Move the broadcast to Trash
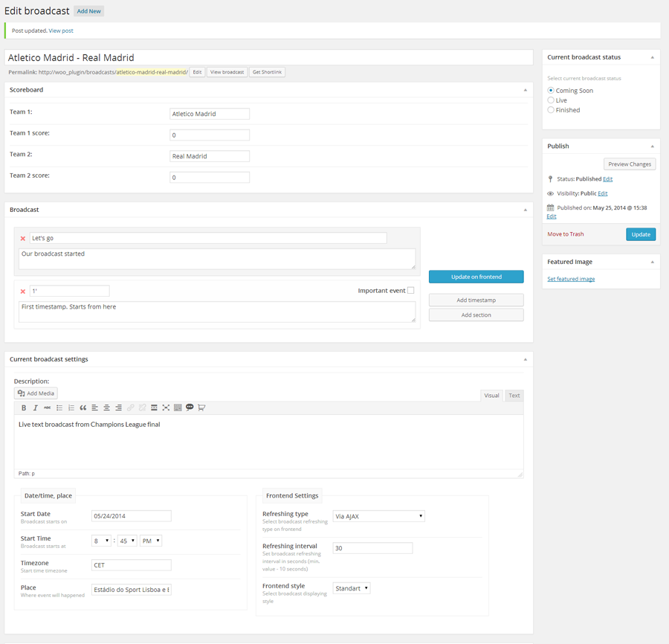Image resolution: width=669 pixels, height=644 pixels. [566, 234]
